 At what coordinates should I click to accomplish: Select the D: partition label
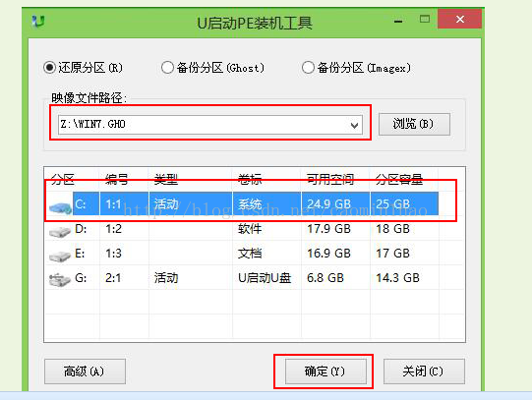tap(81, 229)
